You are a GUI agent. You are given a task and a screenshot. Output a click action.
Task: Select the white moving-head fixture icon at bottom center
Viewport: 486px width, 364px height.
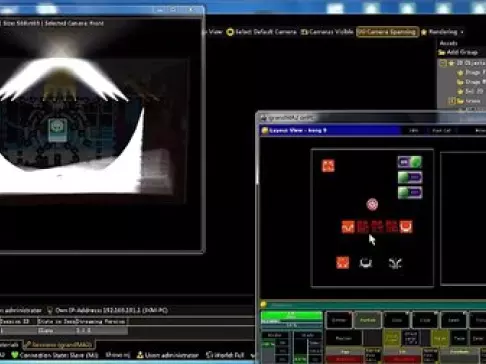click(x=366, y=263)
